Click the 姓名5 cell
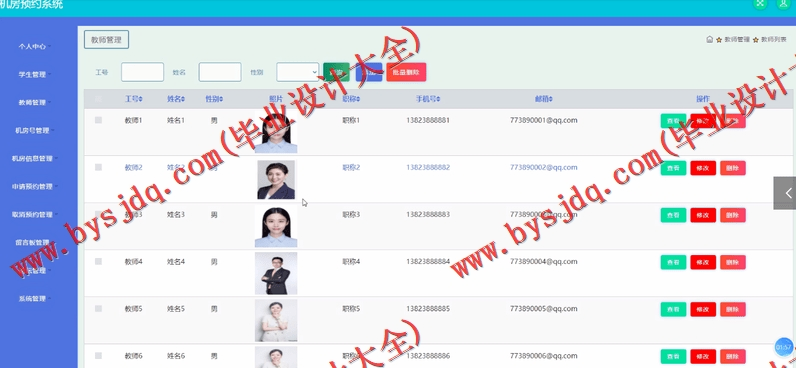This screenshot has width=796, height=368. coord(176,309)
